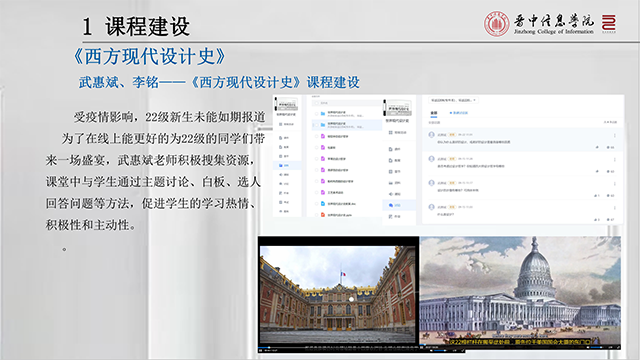Open the first purple document icon in the list
The height and width of the screenshot is (360, 640).
323,136
